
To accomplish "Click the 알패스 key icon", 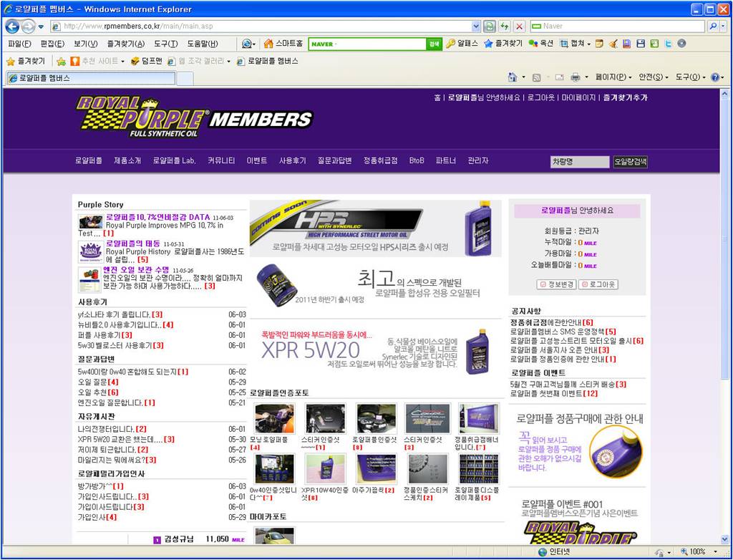I will click(450, 44).
